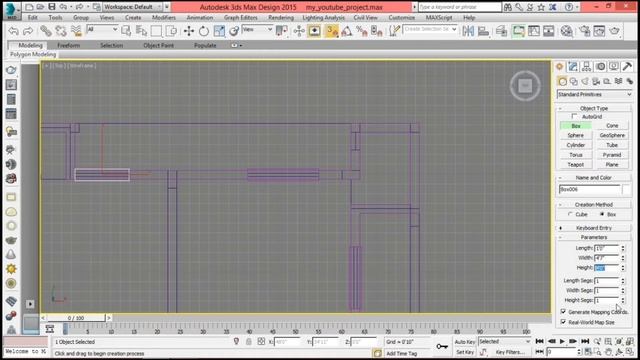Open the Material Editor icon
This screenshot has height=360, width=640.
(x=567, y=31)
